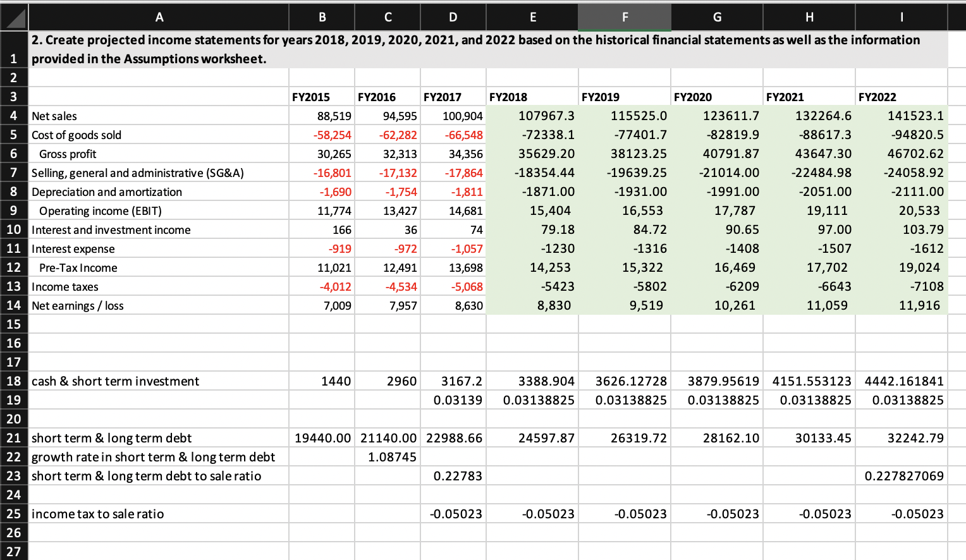Click FY2019 pre-tax income 15,322
Image resolution: width=966 pixels, height=560 pixels.
643,267
